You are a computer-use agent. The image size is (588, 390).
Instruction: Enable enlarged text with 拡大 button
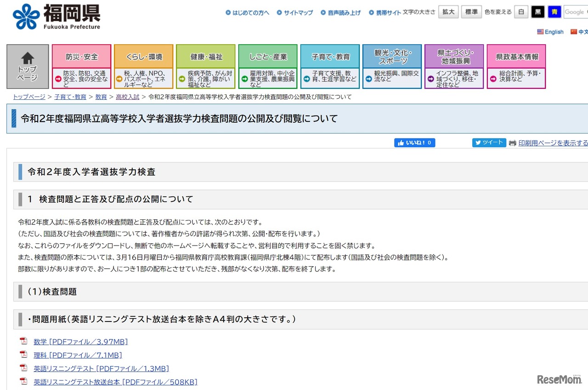[448, 12]
